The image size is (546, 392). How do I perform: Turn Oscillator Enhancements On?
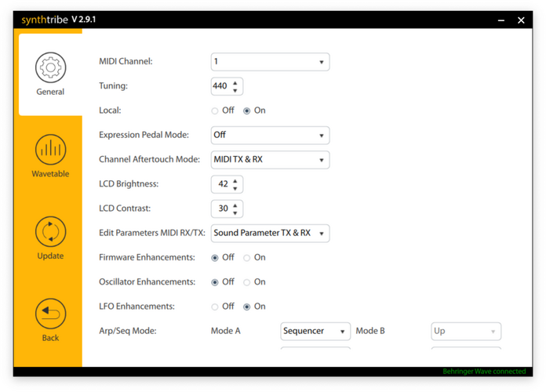247,282
